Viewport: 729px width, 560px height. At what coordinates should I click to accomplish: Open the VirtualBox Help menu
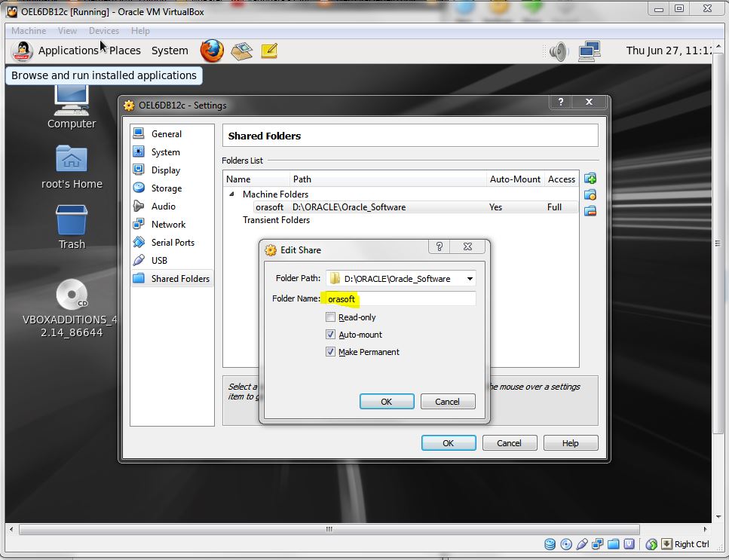pos(140,31)
